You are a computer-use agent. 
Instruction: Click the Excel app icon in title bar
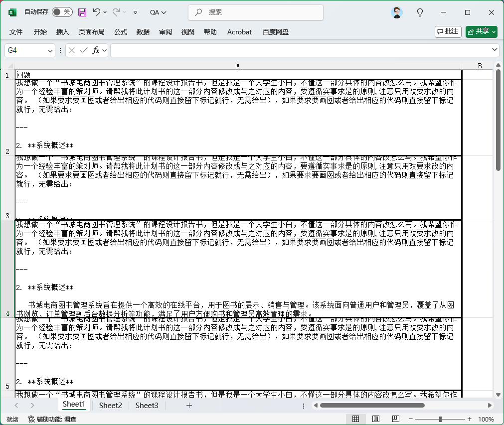12,12
